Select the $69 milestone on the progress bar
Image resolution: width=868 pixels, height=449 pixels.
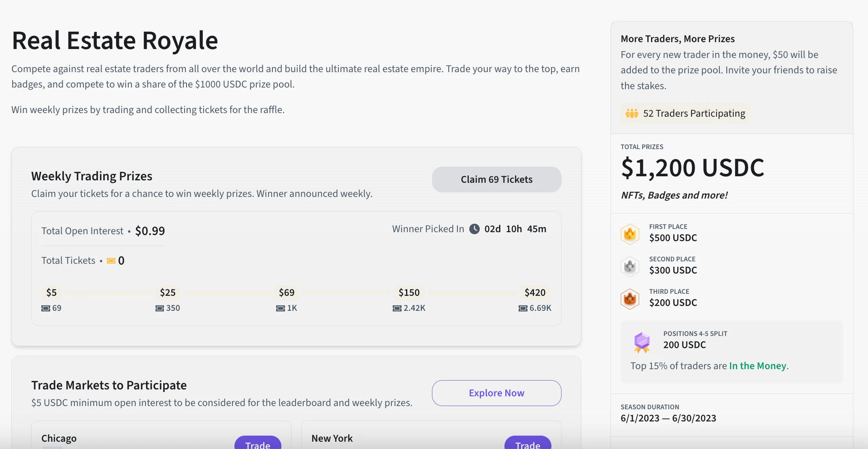[x=287, y=293]
